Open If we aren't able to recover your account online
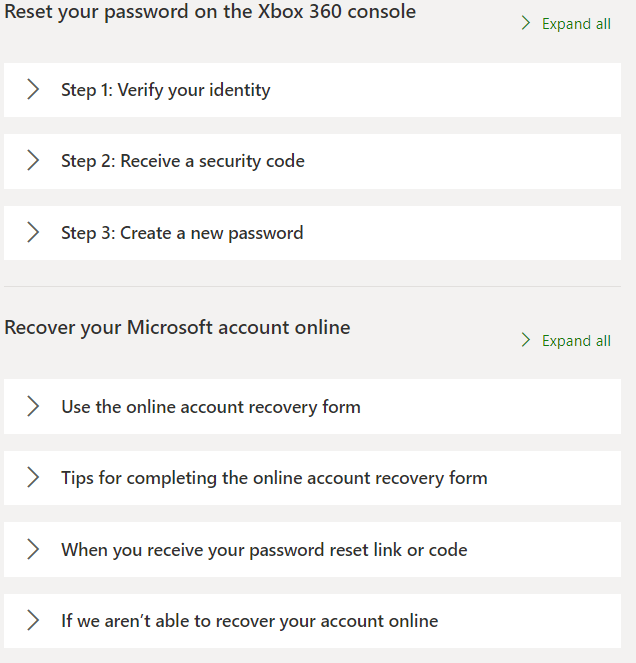 point(313,621)
